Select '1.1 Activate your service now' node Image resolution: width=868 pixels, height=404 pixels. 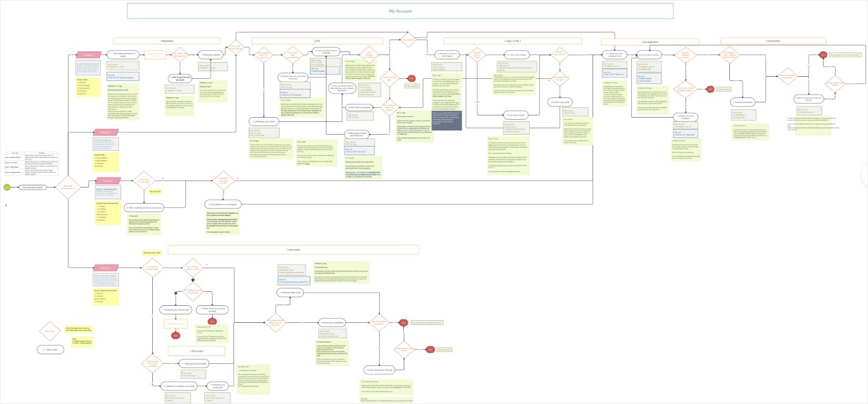[176, 310]
